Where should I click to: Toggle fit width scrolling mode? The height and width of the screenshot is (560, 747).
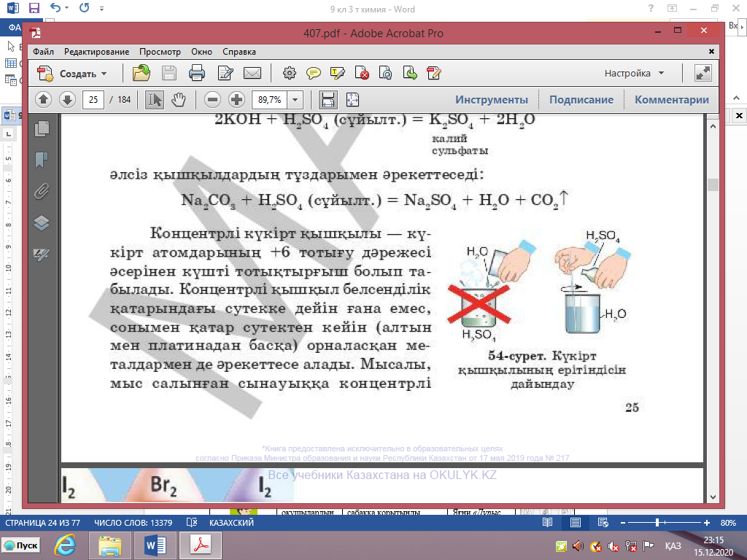pos(328,99)
